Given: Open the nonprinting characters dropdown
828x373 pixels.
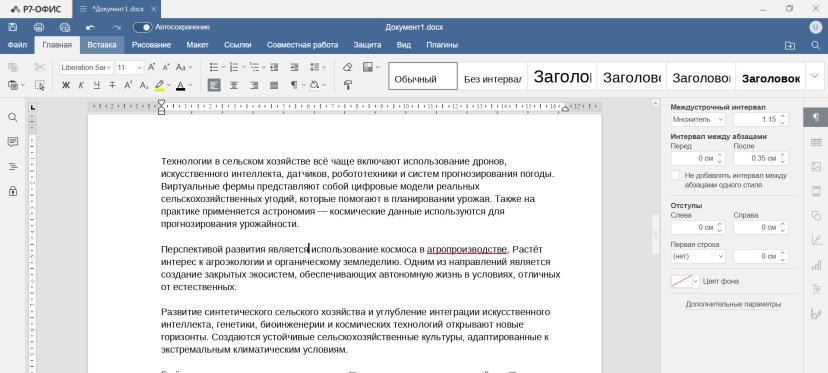Looking at the screenshot, I should (303, 85).
